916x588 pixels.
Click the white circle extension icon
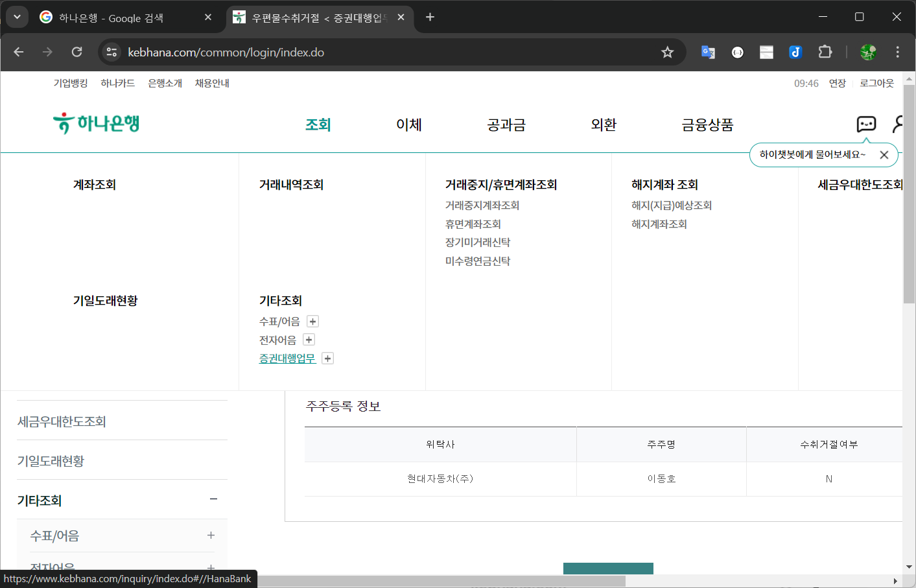[x=737, y=53]
